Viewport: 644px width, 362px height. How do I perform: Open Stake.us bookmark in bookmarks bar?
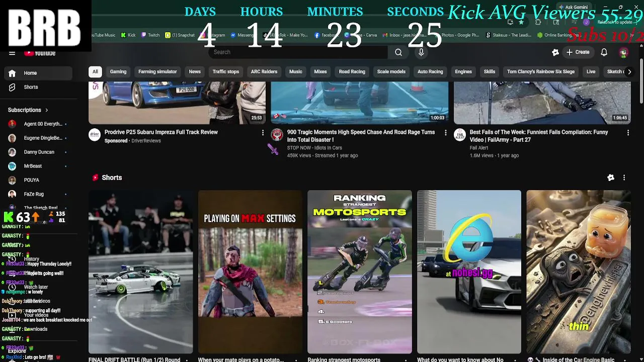508,35
